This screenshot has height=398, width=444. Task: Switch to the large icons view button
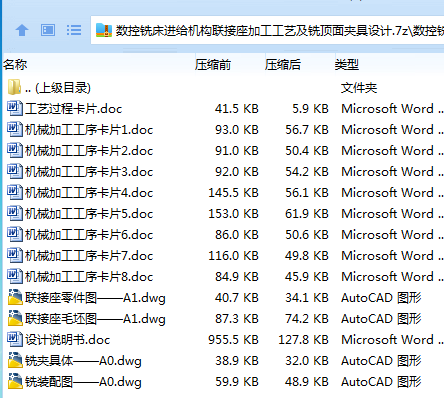tap(48, 30)
